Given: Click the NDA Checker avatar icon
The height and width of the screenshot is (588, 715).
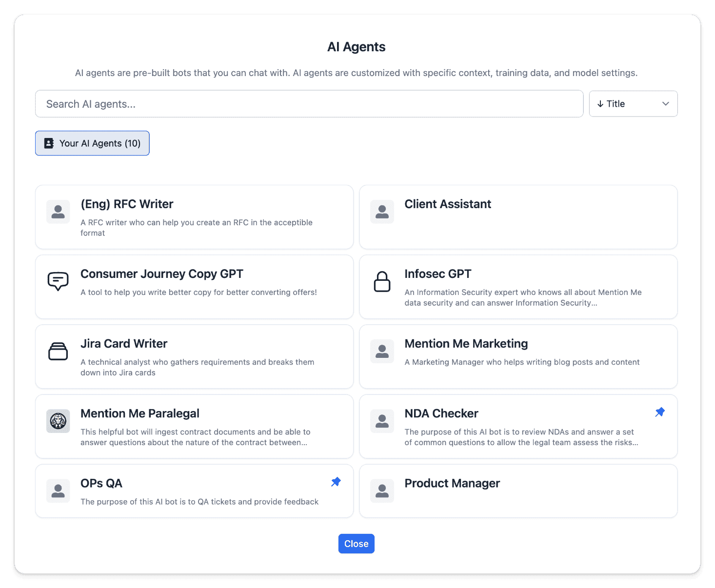Looking at the screenshot, I should 382,421.
